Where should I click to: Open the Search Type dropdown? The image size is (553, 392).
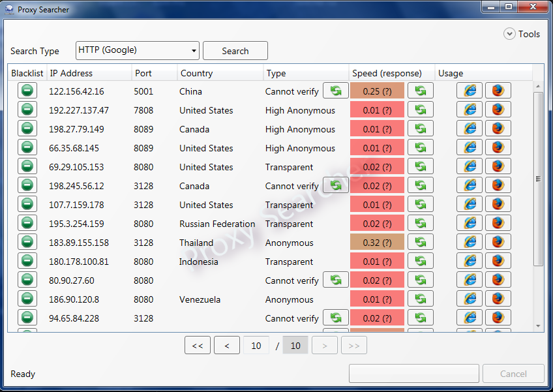coord(137,50)
